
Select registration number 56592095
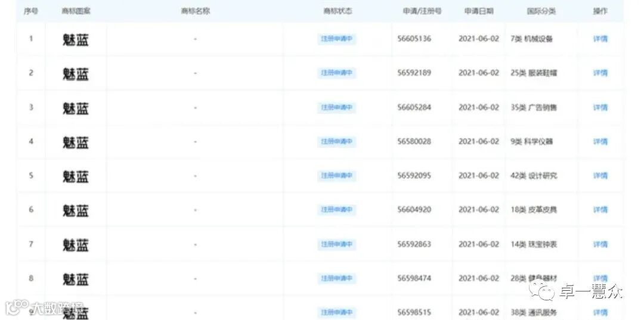tap(414, 176)
